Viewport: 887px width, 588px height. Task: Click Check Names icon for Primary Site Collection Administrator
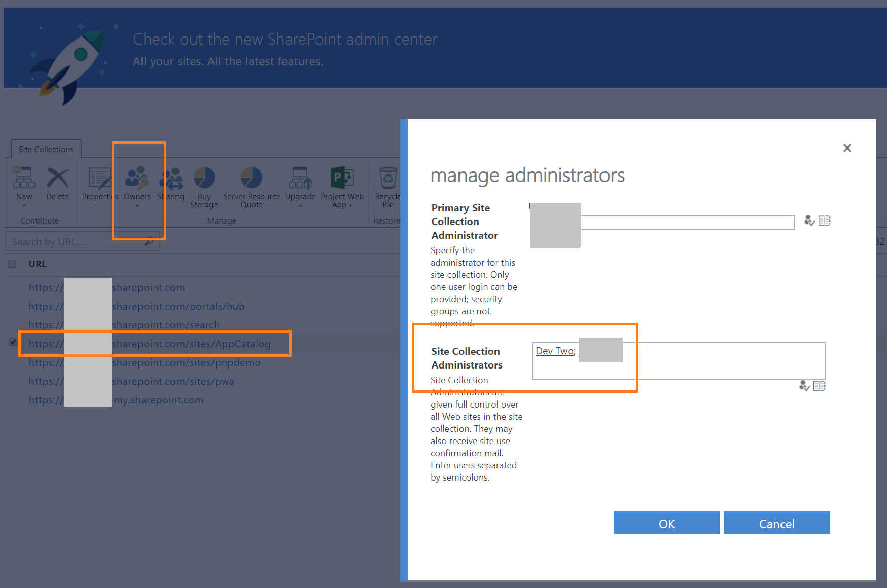click(809, 220)
